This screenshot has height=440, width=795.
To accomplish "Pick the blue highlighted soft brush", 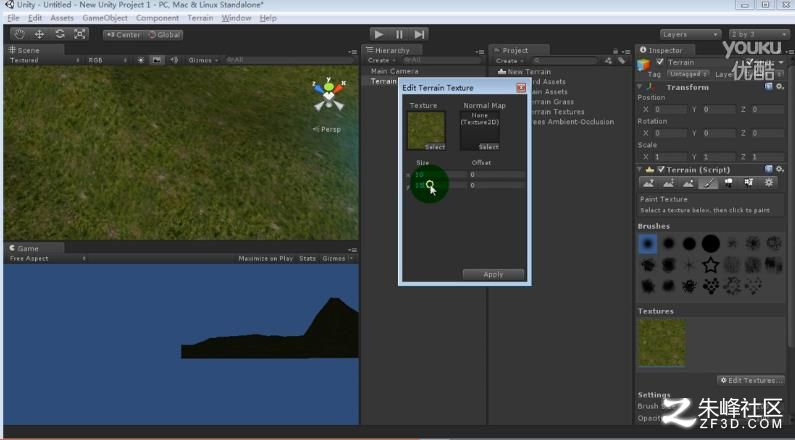I will pyautogui.click(x=647, y=244).
